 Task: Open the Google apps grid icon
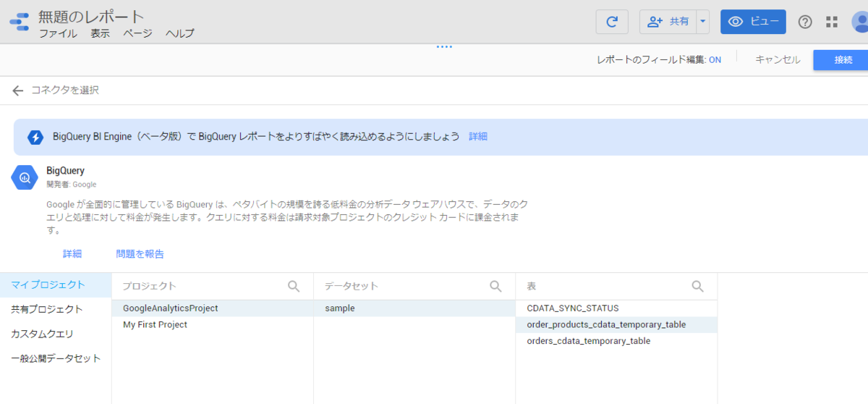832,22
